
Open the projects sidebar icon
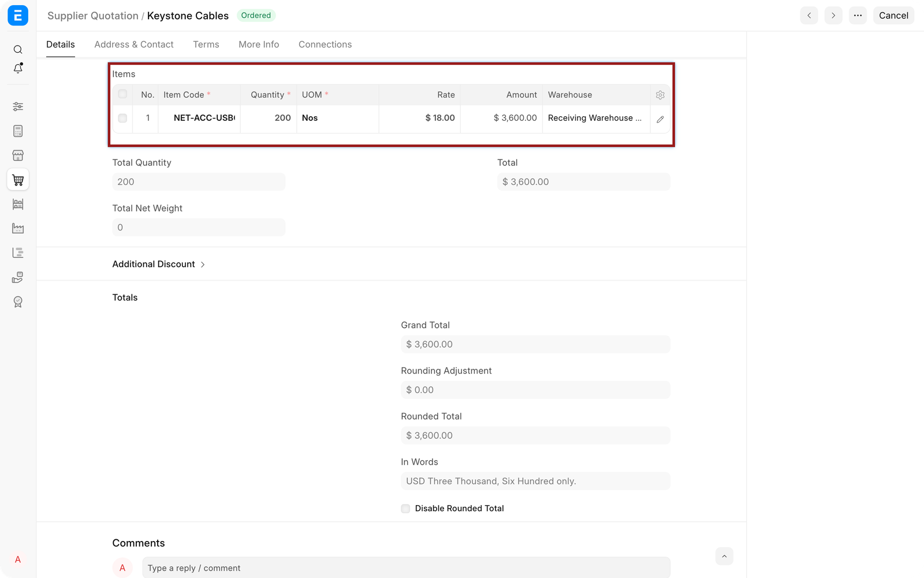coord(18,253)
